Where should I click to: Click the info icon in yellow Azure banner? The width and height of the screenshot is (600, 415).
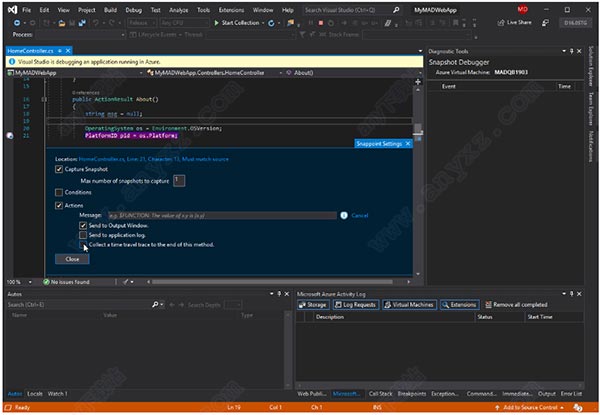[x=12, y=62]
